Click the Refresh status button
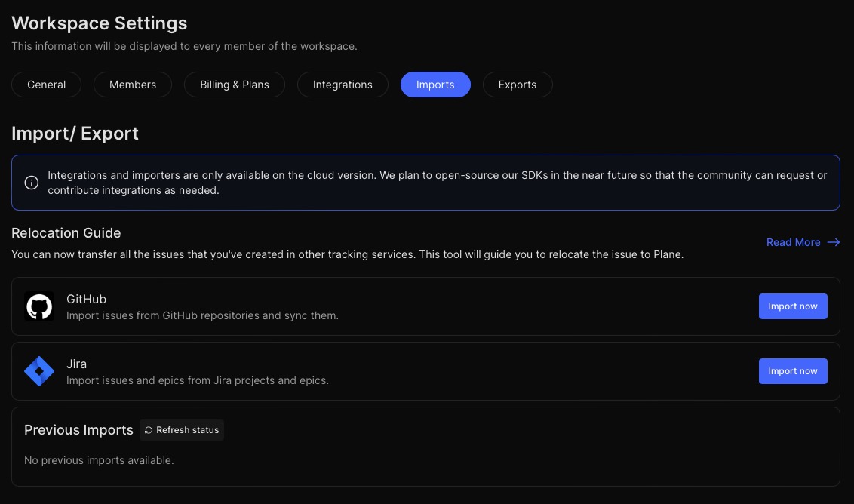Screen dimensions: 854x504 [x=182, y=430]
